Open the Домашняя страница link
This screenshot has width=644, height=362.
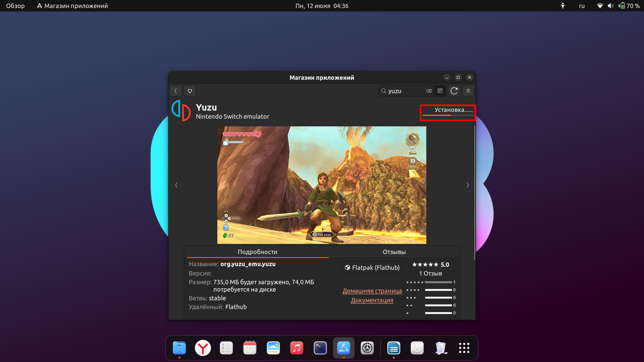tap(372, 291)
